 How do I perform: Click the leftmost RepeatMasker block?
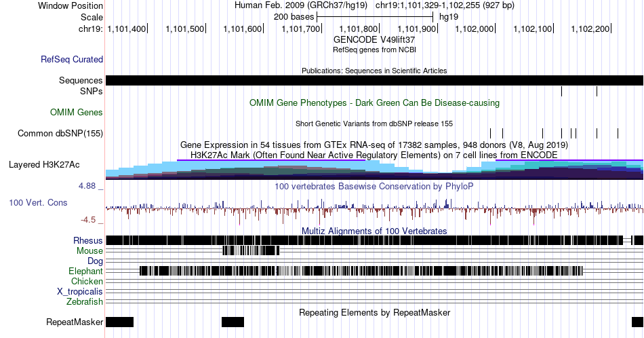(x=119, y=322)
